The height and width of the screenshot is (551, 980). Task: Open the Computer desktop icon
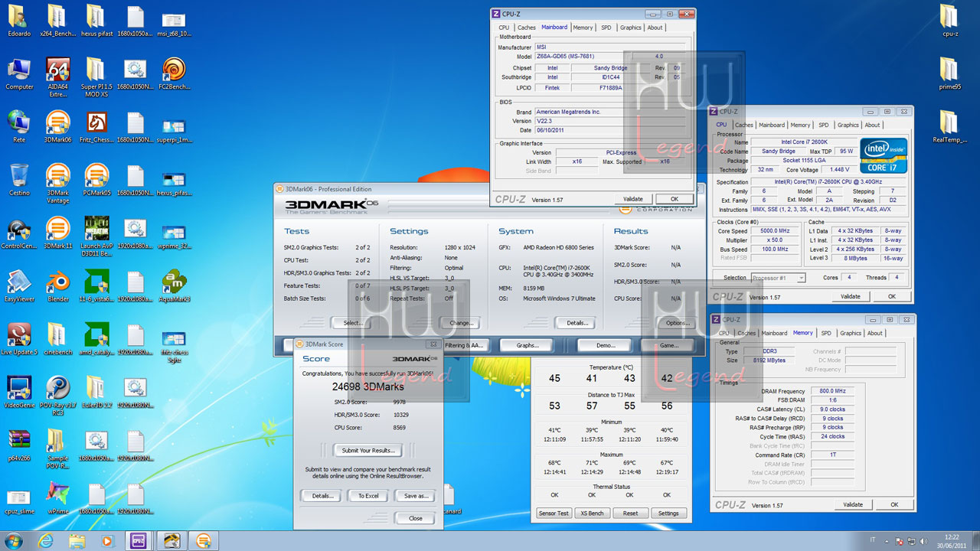[x=19, y=74]
